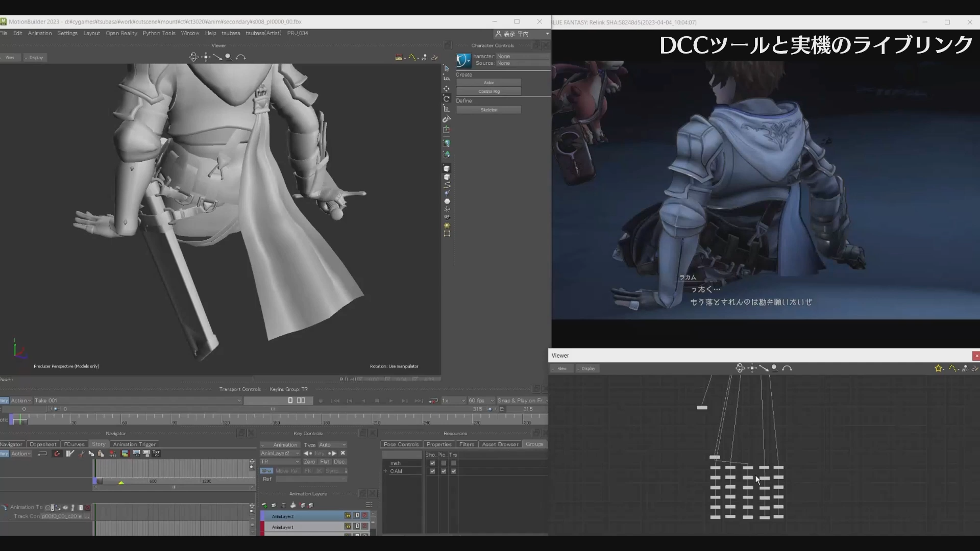Click the yellow triangle marker in Story timeline

tap(121, 482)
